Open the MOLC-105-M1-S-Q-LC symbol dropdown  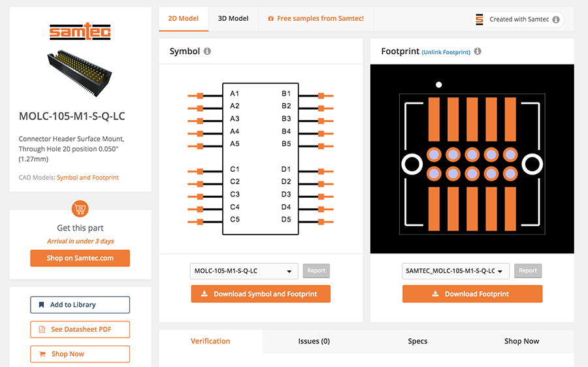[x=243, y=271]
